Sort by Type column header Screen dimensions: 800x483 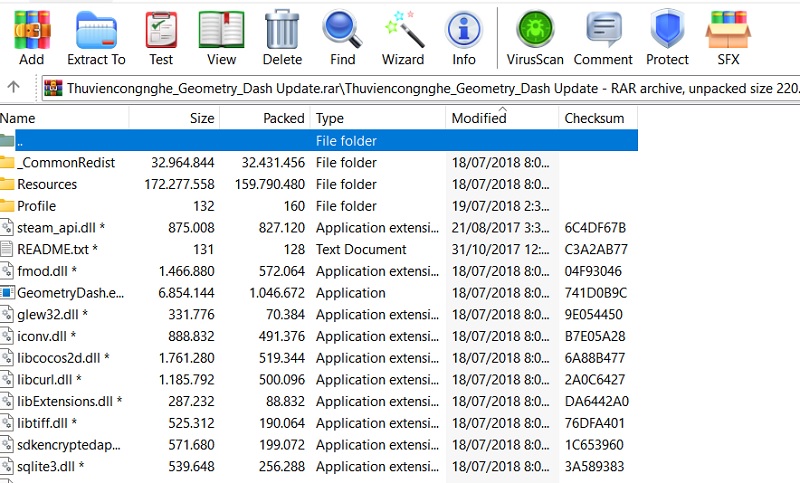pos(378,118)
